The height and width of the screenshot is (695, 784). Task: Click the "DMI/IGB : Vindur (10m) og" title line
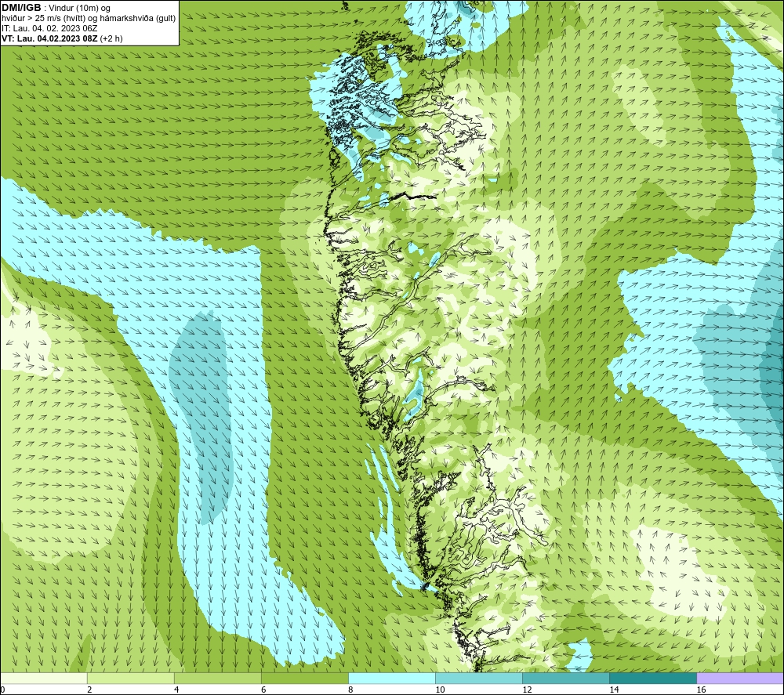pos(56,8)
